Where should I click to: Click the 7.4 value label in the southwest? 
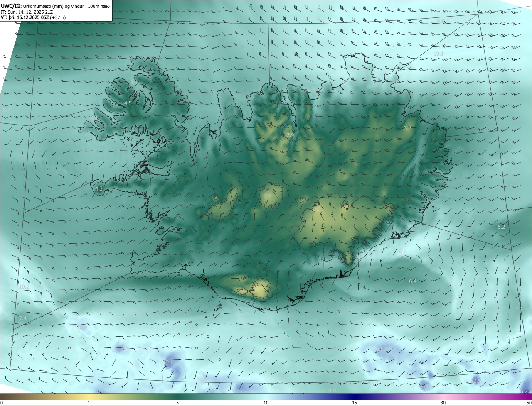(23, 318)
